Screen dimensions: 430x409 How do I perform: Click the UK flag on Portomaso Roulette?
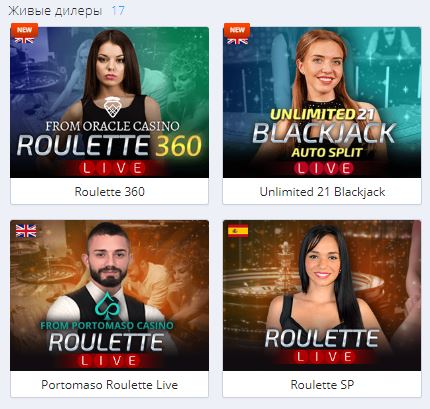pyautogui.click(x=26, y=231)
